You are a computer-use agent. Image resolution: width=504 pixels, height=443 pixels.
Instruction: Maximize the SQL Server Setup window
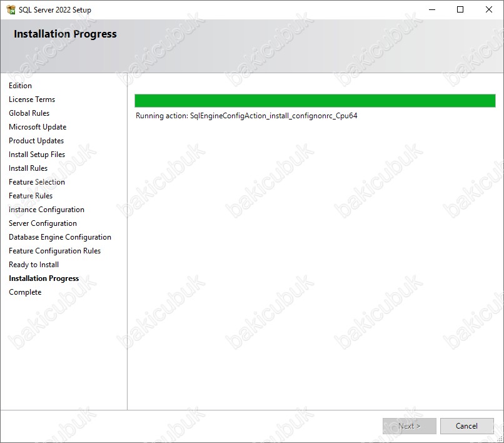460,9
